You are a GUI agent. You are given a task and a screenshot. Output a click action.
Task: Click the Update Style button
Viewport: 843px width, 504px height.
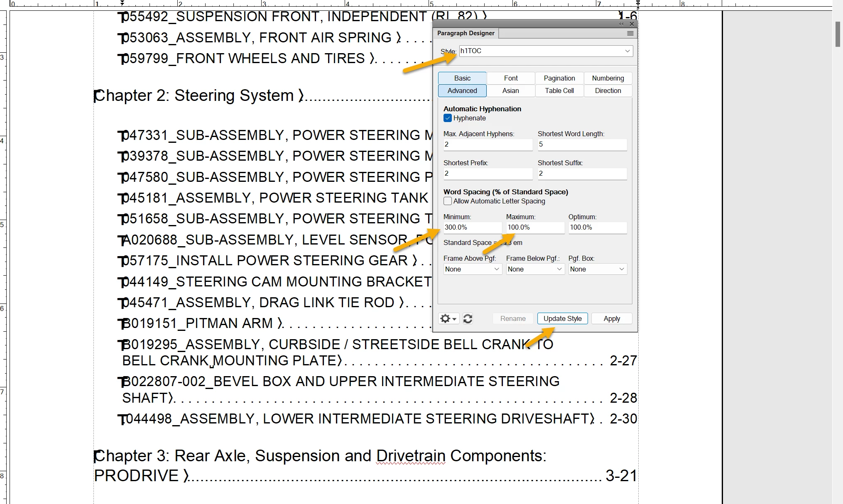[562, 318]
